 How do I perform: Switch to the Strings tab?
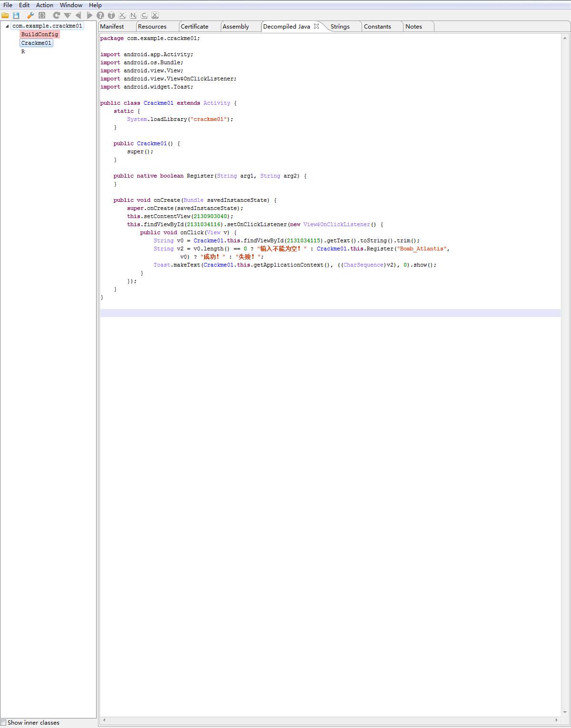(x=340, y=27)
